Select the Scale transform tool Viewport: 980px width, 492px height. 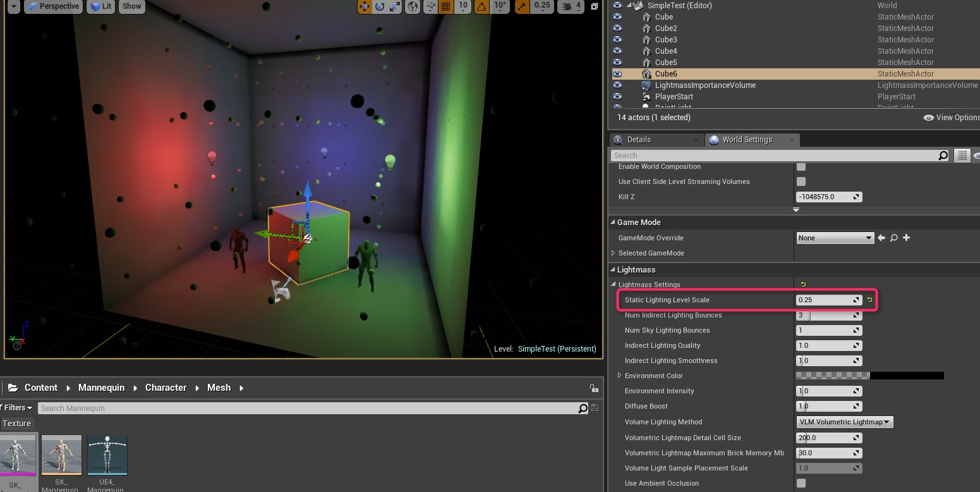coord(396,6)
